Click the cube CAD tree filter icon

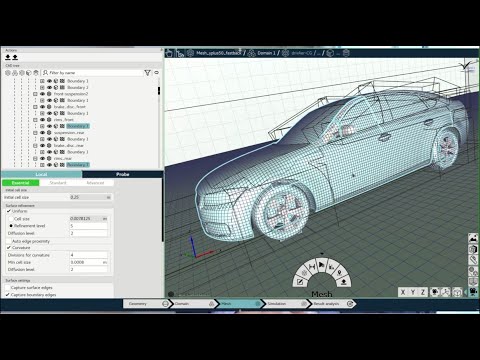tap(29, 73)
